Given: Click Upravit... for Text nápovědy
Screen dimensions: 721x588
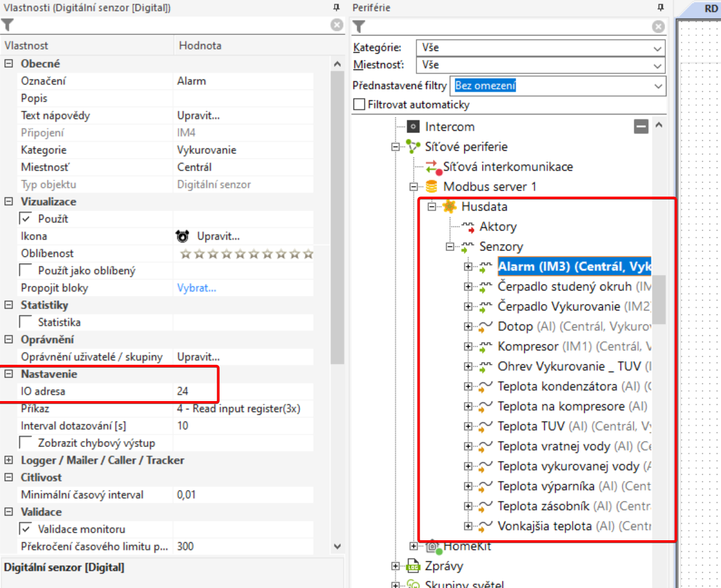Looking at the screenshot, I should click(x=199, y=116).
